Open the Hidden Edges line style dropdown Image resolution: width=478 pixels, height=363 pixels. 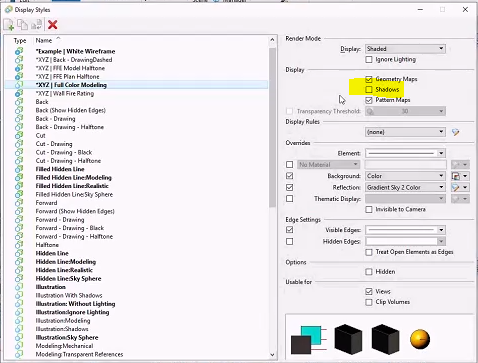(x=405, y=241)
